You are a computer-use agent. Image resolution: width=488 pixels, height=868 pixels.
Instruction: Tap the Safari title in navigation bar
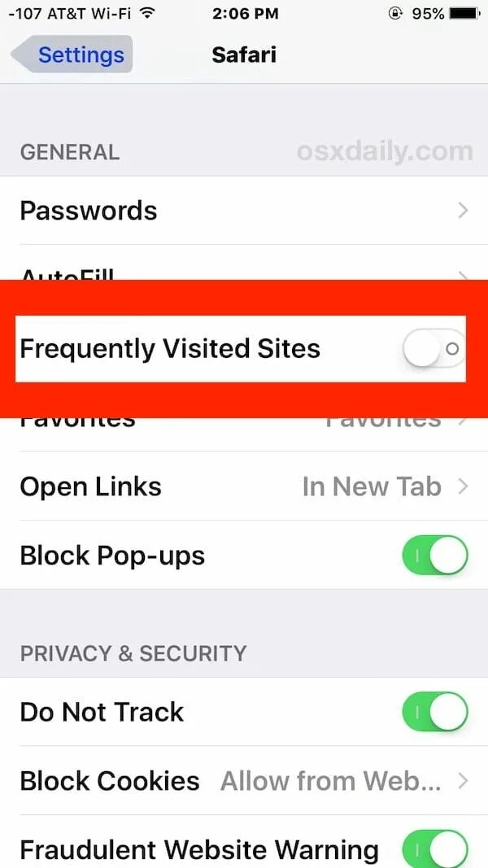[x=244, y=55]
